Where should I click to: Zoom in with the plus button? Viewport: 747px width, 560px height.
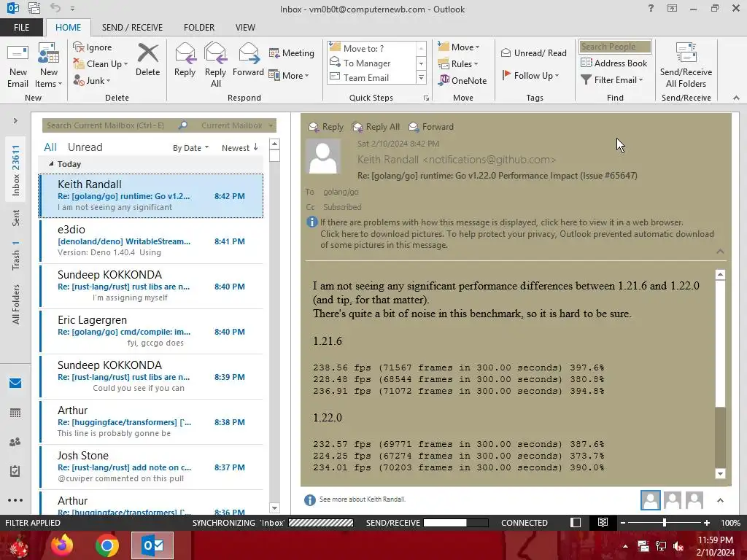point(707,523)
